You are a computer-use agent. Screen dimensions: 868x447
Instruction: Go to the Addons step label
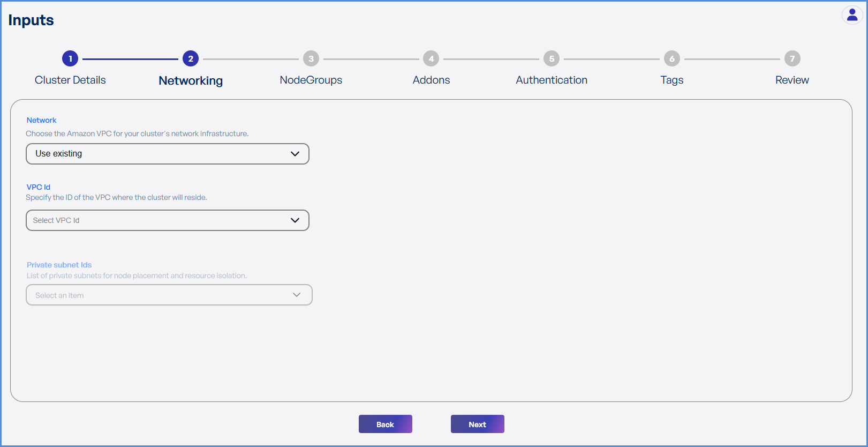[x=431, y=80]
